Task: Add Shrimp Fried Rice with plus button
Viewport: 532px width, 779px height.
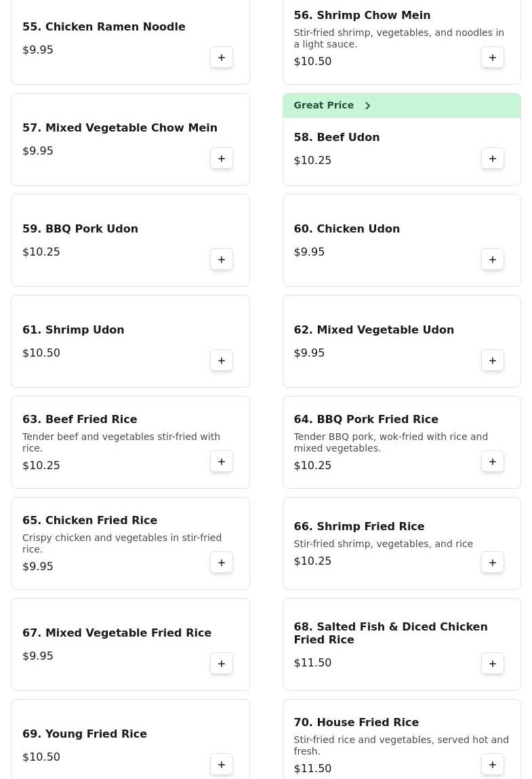Action: (493, 563)
